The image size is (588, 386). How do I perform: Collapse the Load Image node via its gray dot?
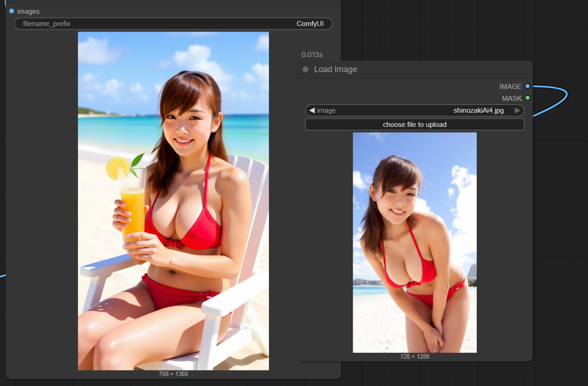305,69
